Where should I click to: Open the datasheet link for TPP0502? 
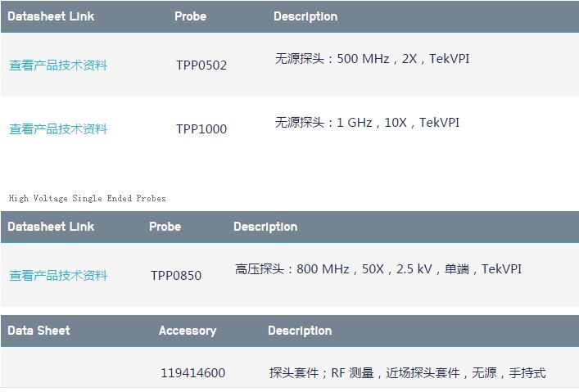58,65
